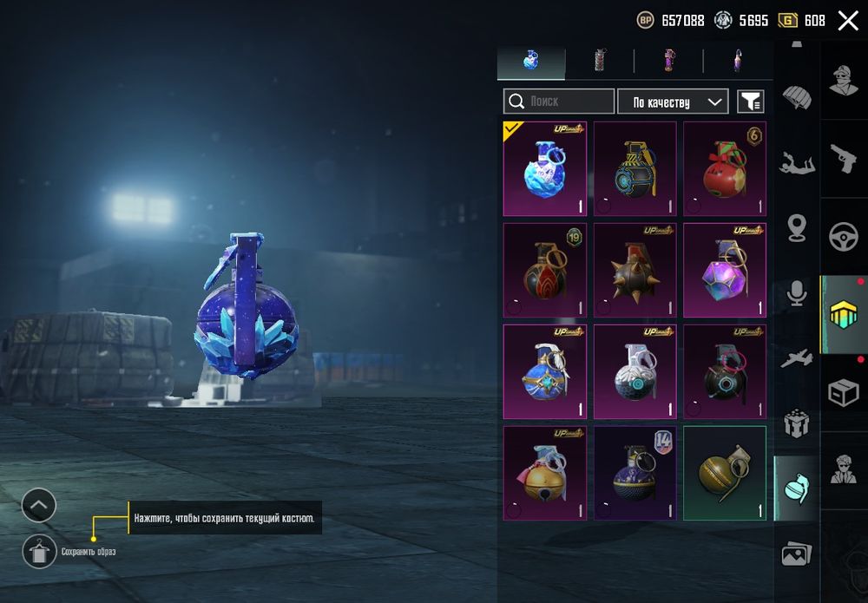
Task: Open the location marker category
Action: (x=797, y=228)
